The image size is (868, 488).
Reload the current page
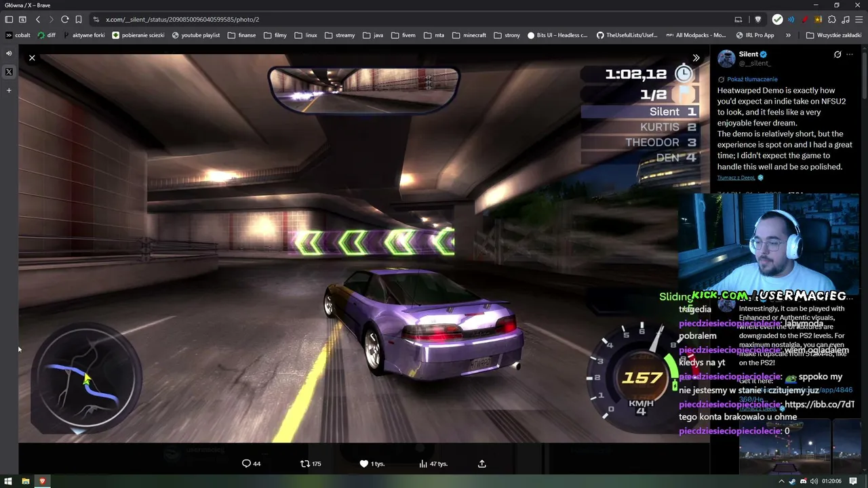[64, 20]
